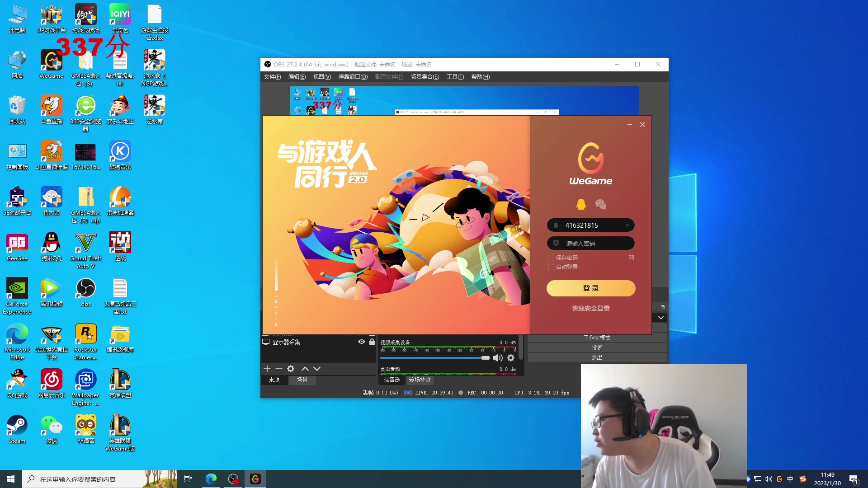
Task: Move source up in OBS sources list
Action: (x=305, y=369)
